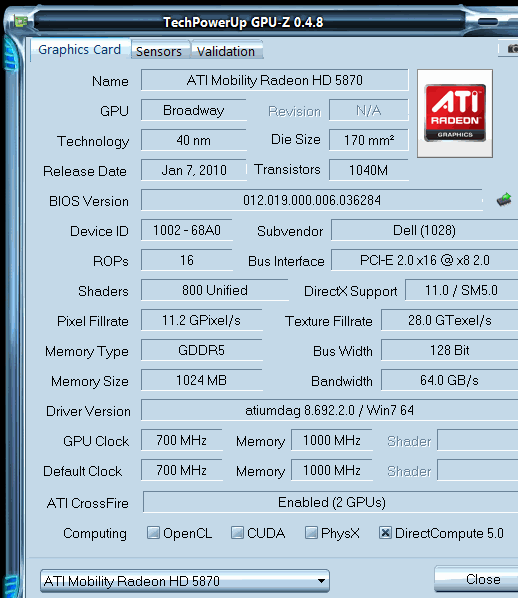Click the ROPs value 16
The width and height of the screenshot is (518, 598).
[187, 260]
